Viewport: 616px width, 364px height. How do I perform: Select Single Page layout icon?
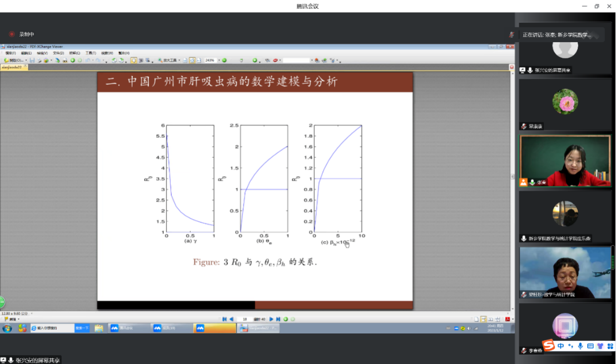476,319
